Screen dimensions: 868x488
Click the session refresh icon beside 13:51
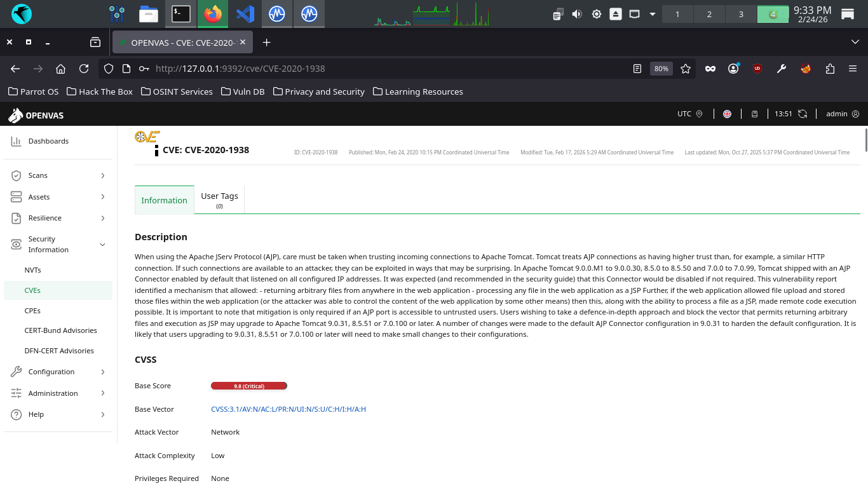click(803, 114)
